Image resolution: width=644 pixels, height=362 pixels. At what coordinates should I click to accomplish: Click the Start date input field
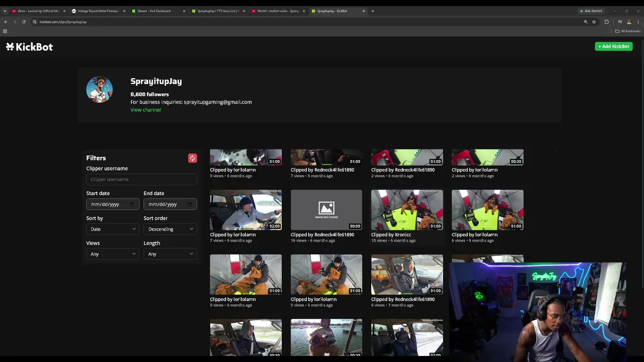coord(113,204)
